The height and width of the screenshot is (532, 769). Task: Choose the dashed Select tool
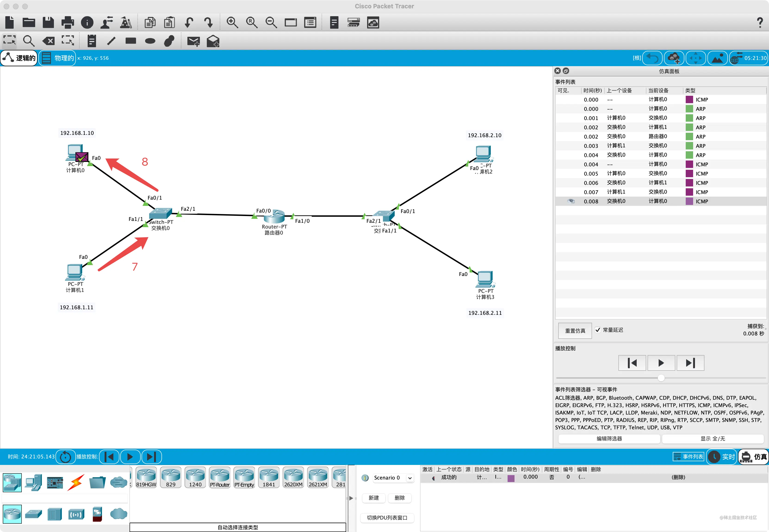click(9, 41)
